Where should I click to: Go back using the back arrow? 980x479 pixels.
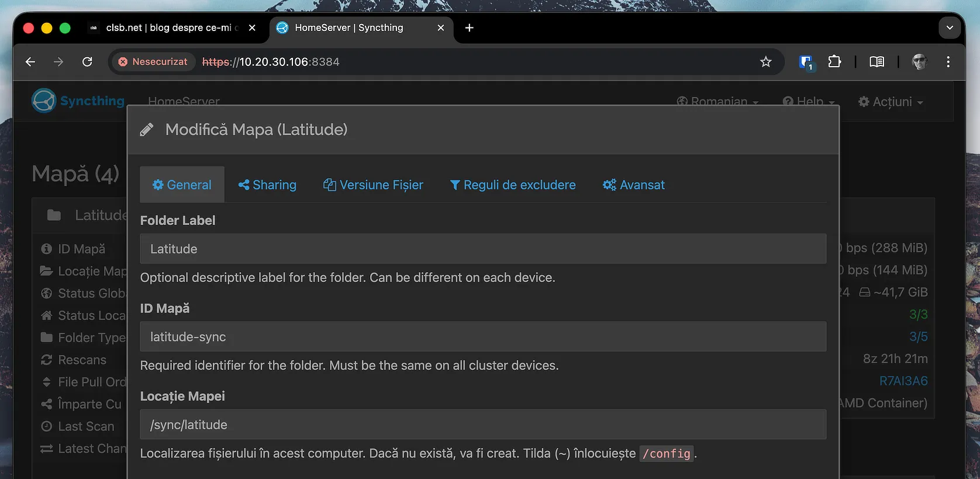pyautogui.click(x=30, y=62)
